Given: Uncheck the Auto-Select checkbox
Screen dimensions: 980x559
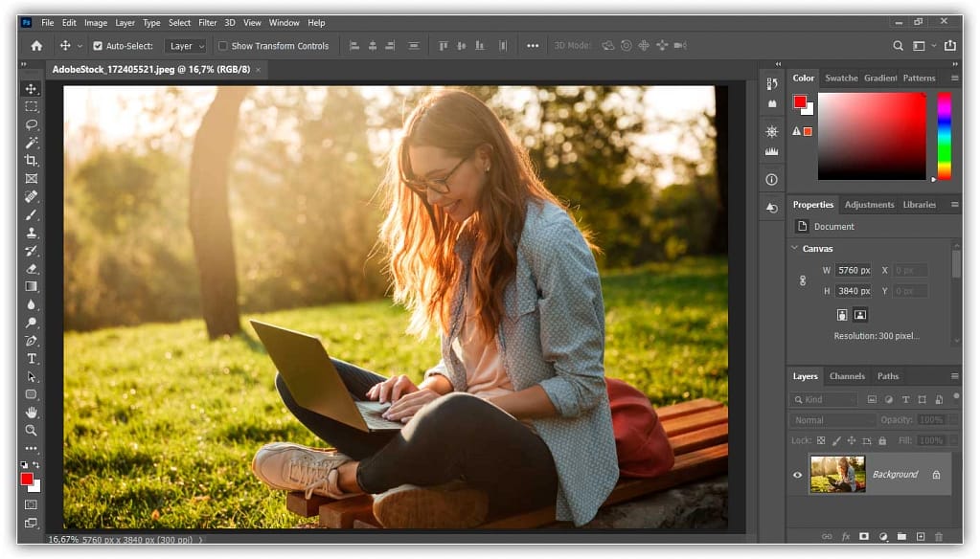Looking at the screenshot, I should (x=98, y=46).
